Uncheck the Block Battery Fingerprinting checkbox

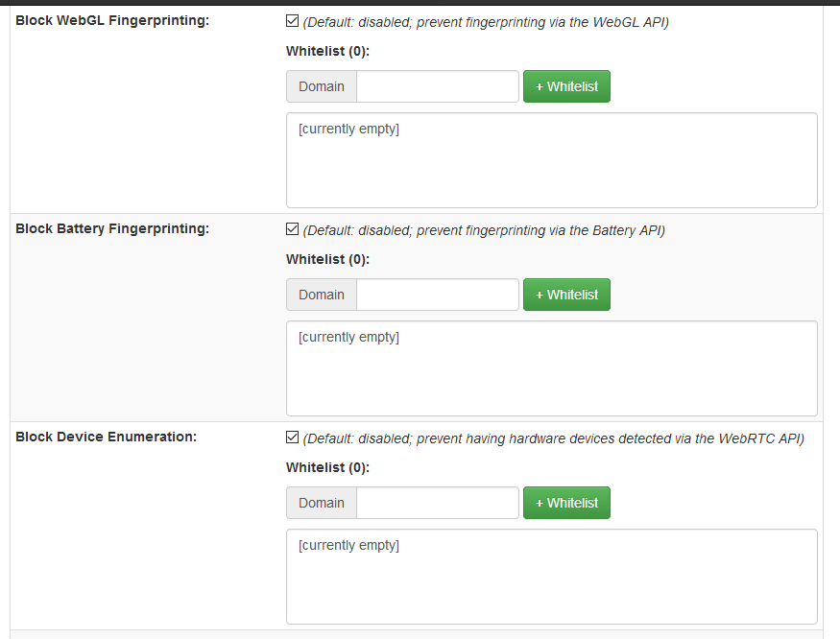click(x=293, y=229)
